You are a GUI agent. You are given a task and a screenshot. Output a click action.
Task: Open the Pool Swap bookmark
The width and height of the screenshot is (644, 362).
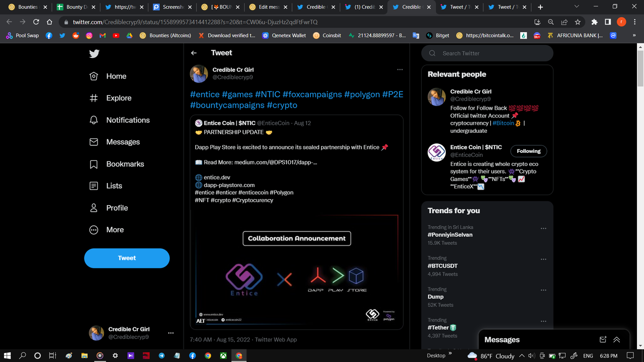tap(23, 36)
